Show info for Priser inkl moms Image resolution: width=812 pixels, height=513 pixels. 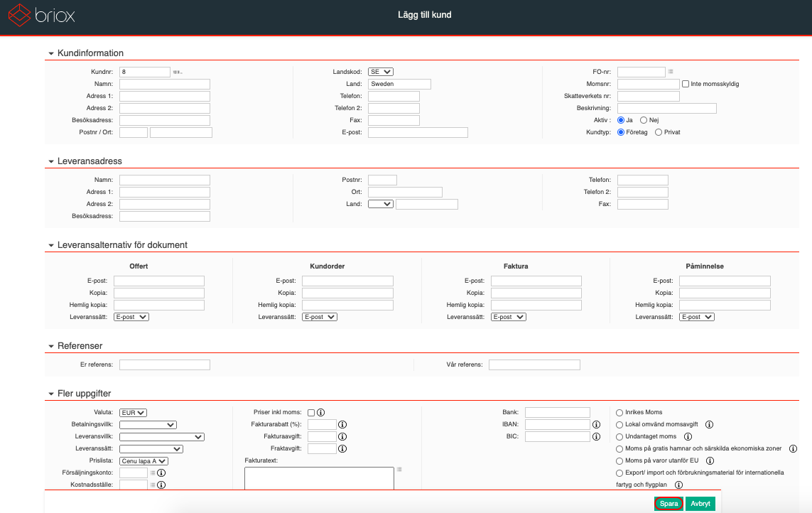320,413
